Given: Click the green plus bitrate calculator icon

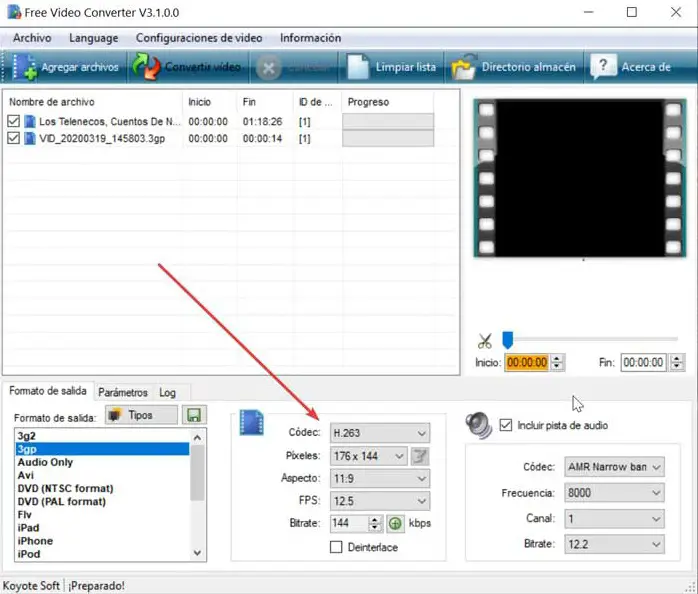Looking at the screenshot, I should (x=395, y=523).
